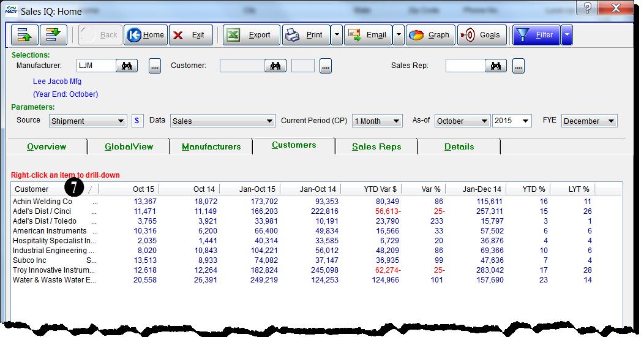The height and width of the screenshot is (337, 644).
Task: Open the As-of year dropdown showing 2015
Action: pos(512,121)
